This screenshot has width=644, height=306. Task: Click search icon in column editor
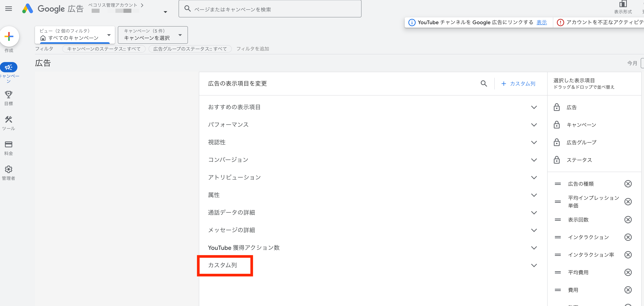tap(484, 83)
